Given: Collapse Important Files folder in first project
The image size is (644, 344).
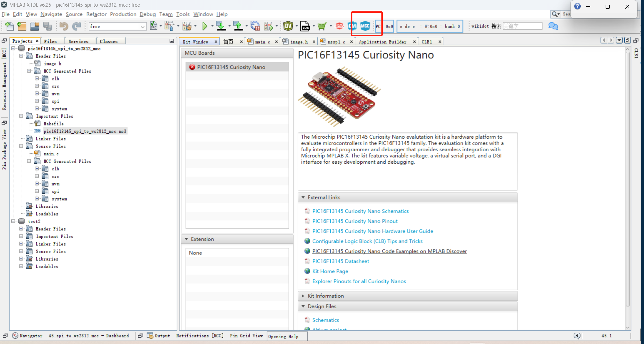Looking at the screenshot, I should click(21, 116).
